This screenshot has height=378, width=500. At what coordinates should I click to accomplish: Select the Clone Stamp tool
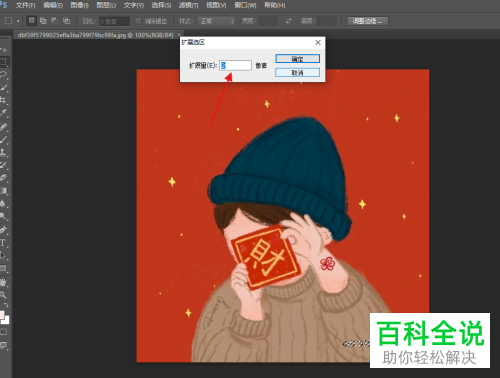point(3,152)
